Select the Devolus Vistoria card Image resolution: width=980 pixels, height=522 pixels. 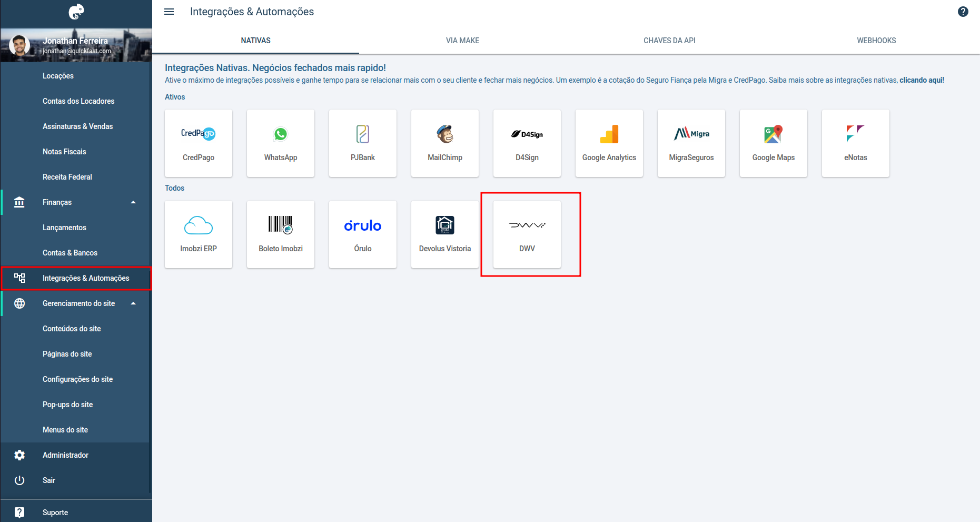pyautogui.click(x=445, y=234)
